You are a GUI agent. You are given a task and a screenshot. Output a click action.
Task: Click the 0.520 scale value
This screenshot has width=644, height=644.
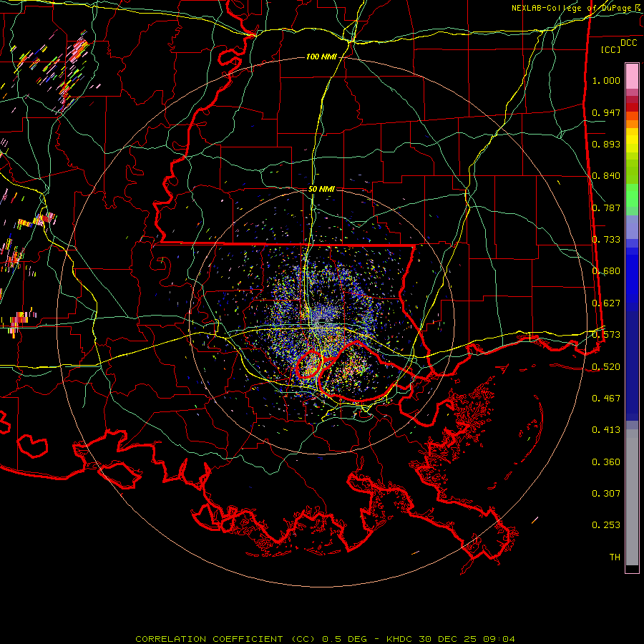coord(606,366)
